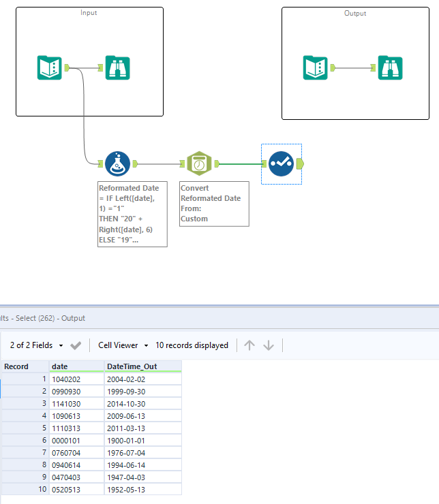Select DateTime_Out cell 1900-01-01
The height and width of the screenshot is (504, 439).
[142, 441]
